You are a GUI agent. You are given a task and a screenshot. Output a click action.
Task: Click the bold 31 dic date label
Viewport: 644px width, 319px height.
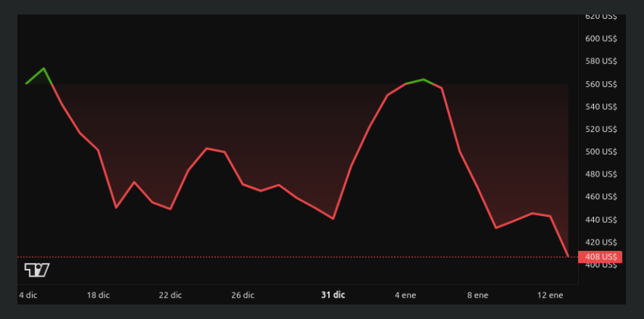333,295
